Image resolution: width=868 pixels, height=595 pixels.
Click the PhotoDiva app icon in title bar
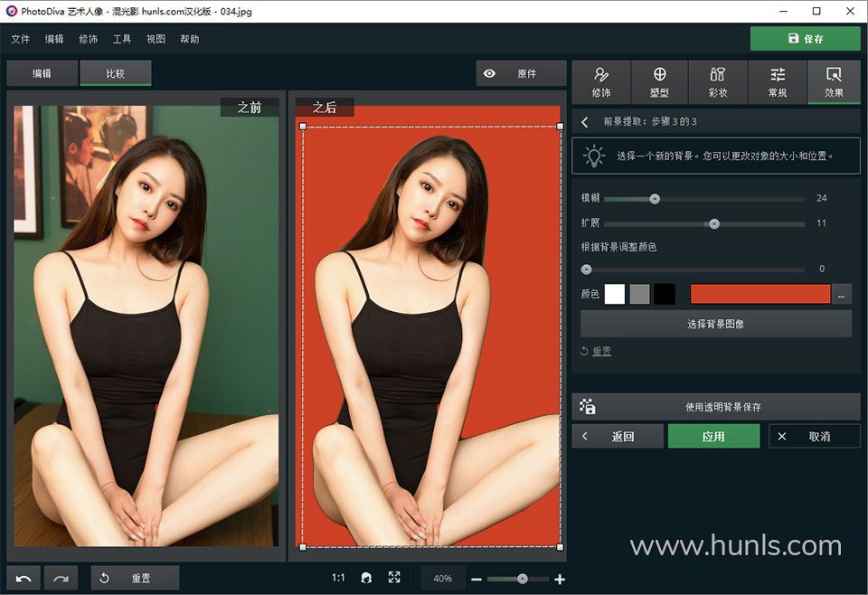11,11
